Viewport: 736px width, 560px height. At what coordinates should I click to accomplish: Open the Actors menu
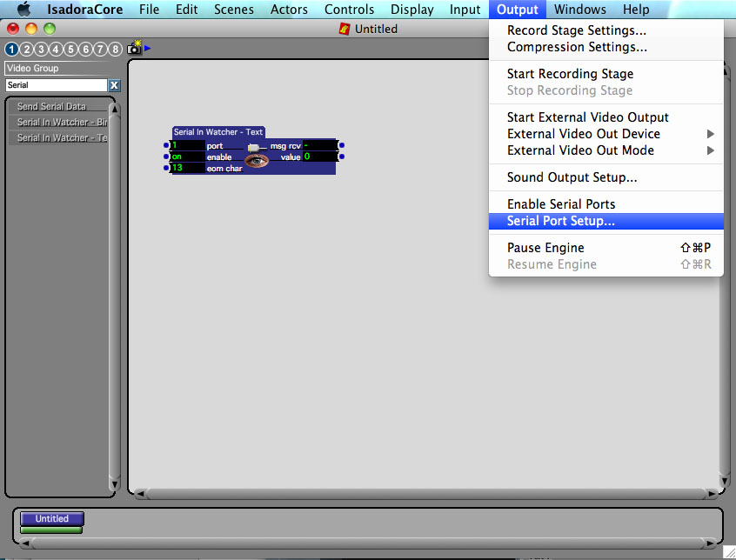point(289,10)
